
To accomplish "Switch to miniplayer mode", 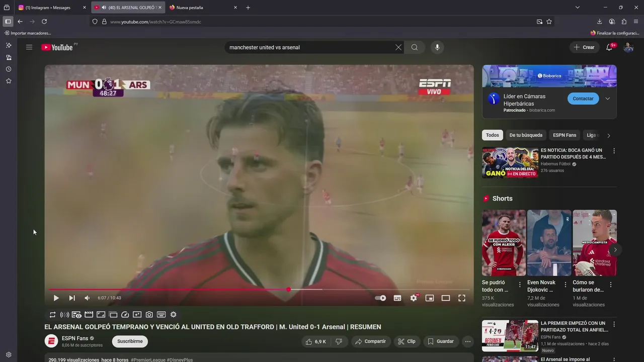I will pyautogui.click(x=430, y=298).
